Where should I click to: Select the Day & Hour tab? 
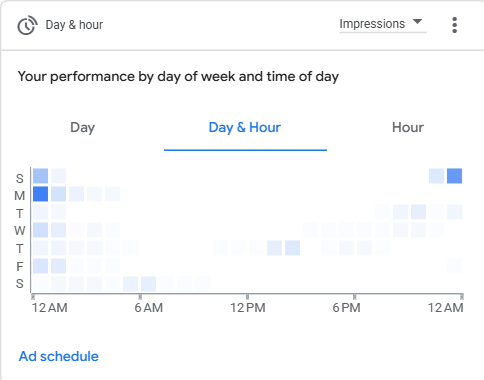tap(245, 128)
